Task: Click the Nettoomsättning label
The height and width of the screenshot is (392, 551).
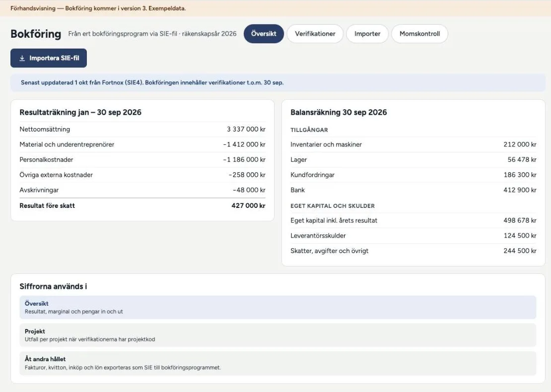Action: (45, 130)
